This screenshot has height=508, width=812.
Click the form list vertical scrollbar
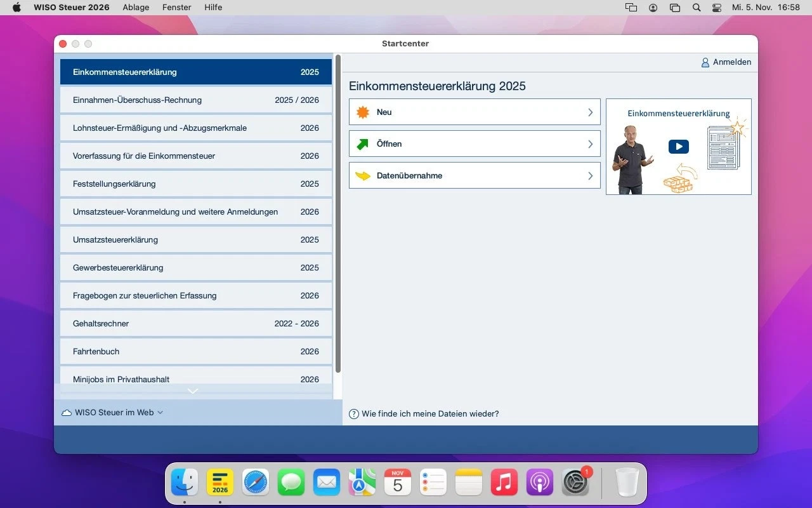[x=338, y=213]
